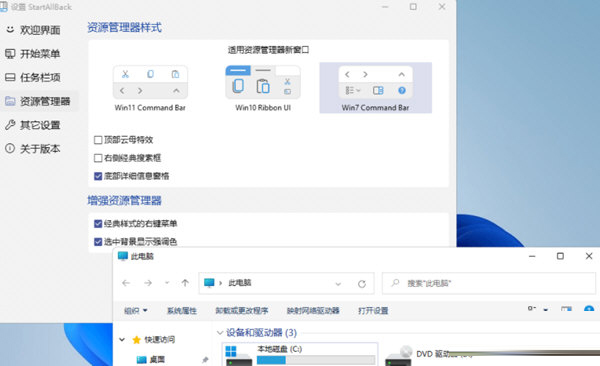
Task: Click the 此电脑 path in address bar
Action: (x=240, y=283)
